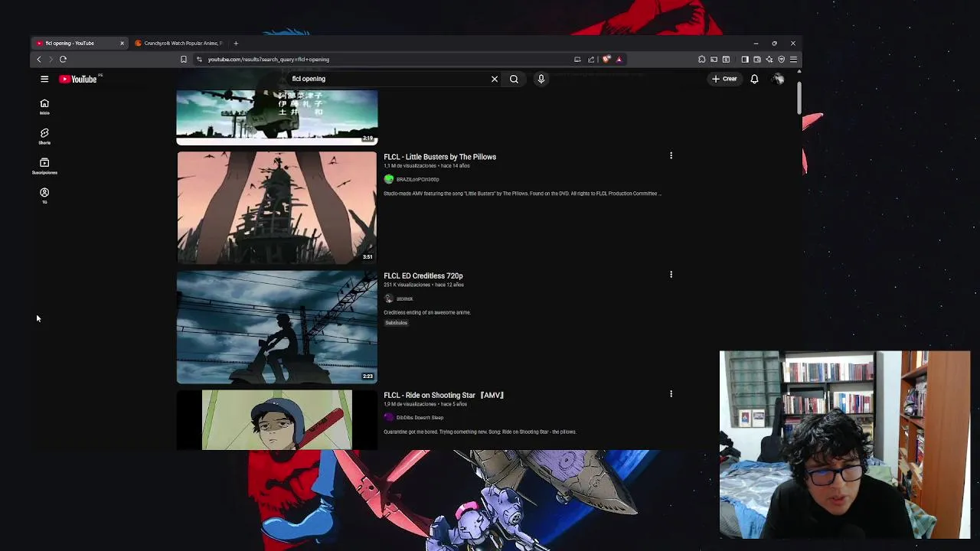Open the browser main menu
Viewport: 980px width, 551px height.
(793, 59)
